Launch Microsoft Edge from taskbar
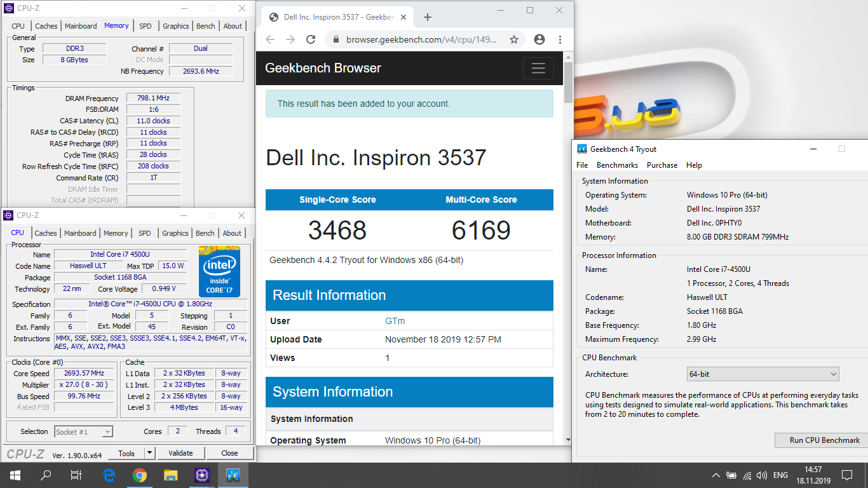The height and width of the screenshot is (488, 868). pos(109,475)
